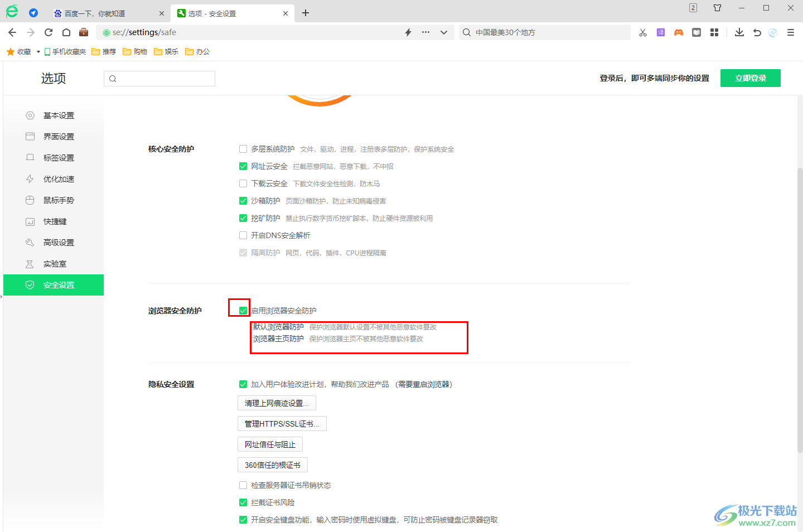Open the extensions grid icon
The height and width of the screenshot is (532, 803).
714,32
